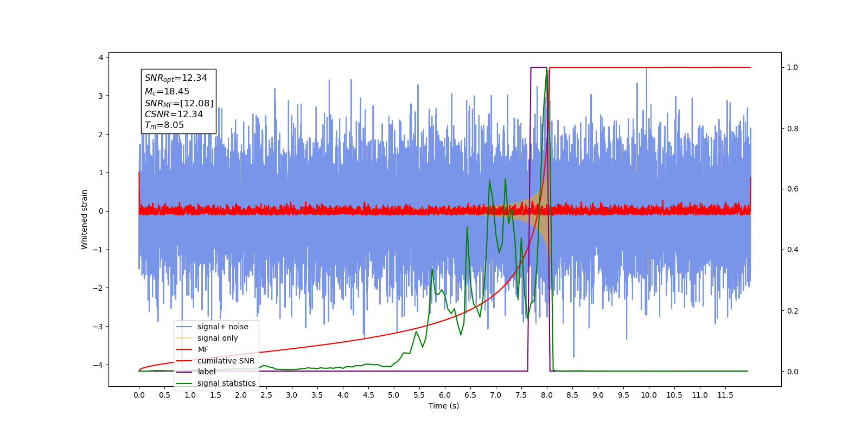Click the 1.0 tick on right axis
This screenshot has width=868, height=434.
pos(793,67)
